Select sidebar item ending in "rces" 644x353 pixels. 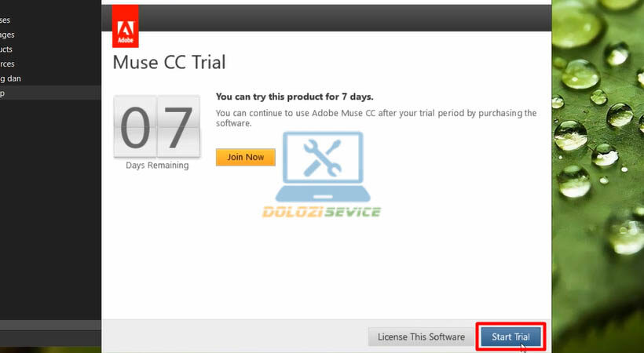7,64
